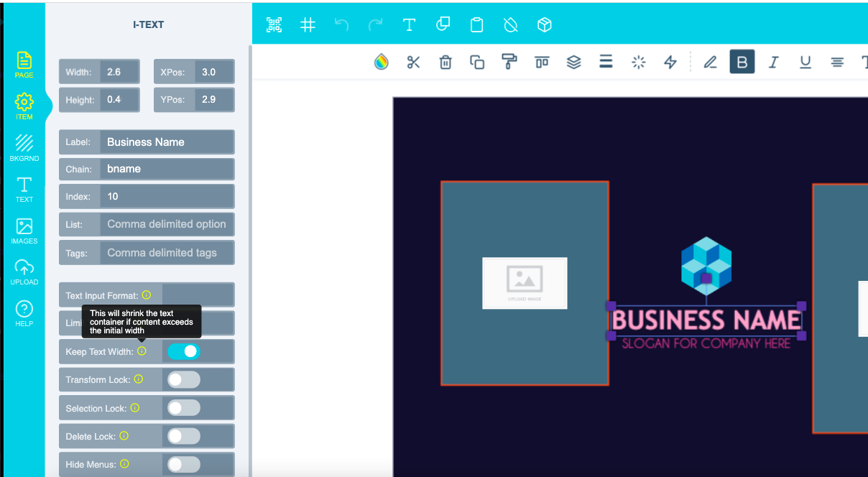This screenshot has height=477, width=868.
Task: Enable the Hide Menus switch
Action: pos(183,465)
